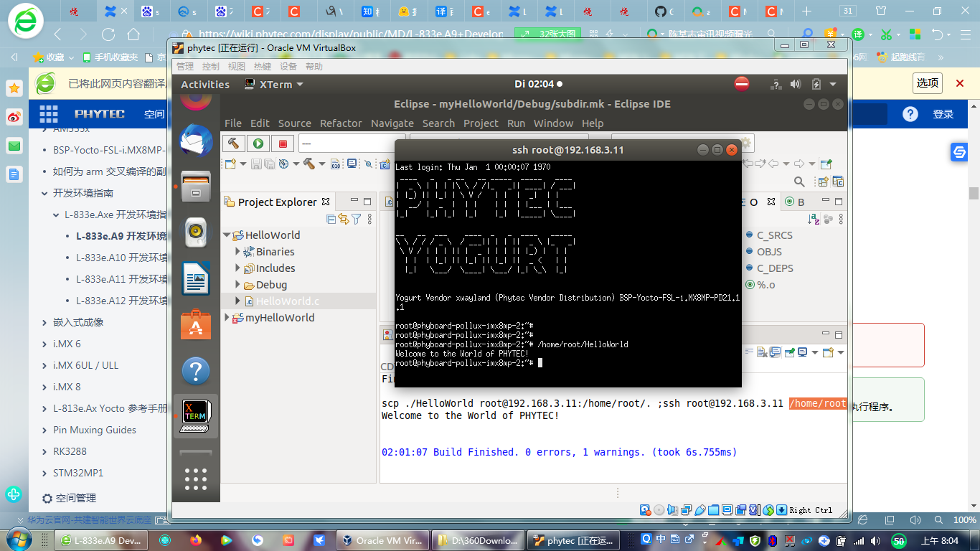980x551 pixels.
Task: Click 登录 link on Phytec wiki
Action: 943,114
